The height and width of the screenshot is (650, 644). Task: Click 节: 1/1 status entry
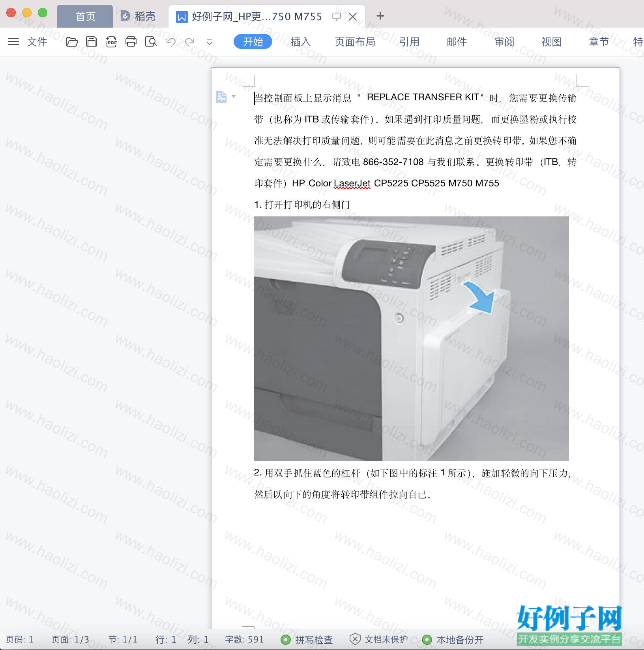pyautogui.click(x=123, y=640)
